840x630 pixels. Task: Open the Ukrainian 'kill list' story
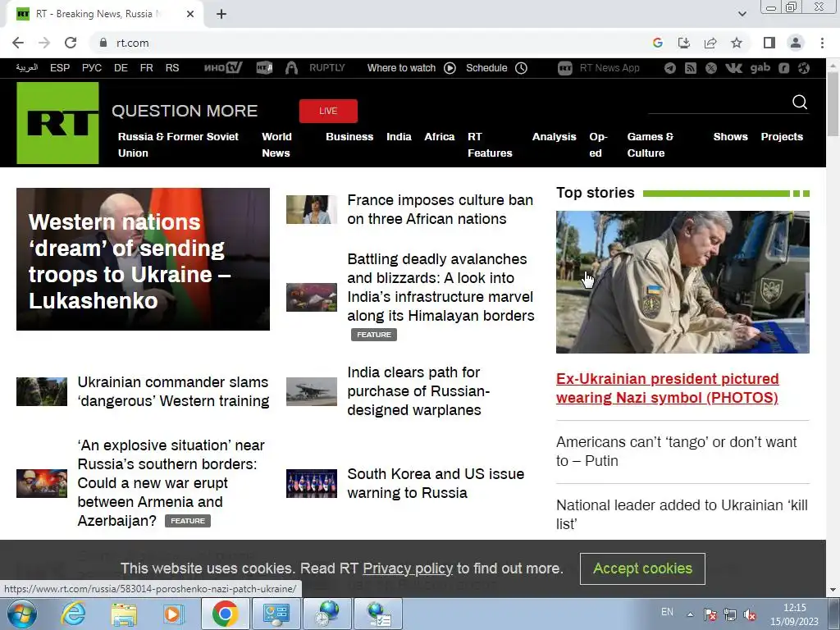click(682, 514)
